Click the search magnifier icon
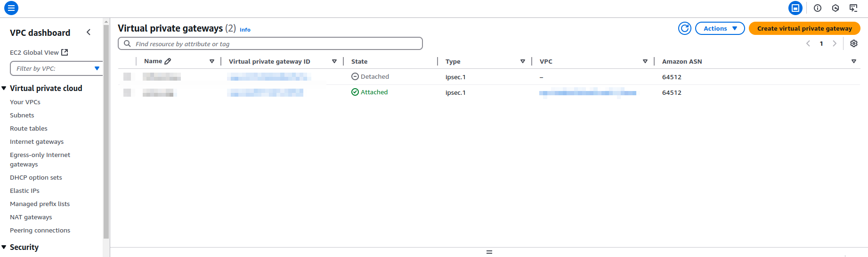This screenshot has width=868, height=257. [x=127, y=43]
